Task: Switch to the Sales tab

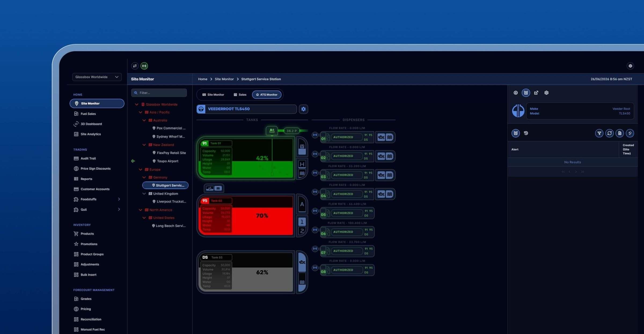Action: pyautogui.click(x=240, y=95)
